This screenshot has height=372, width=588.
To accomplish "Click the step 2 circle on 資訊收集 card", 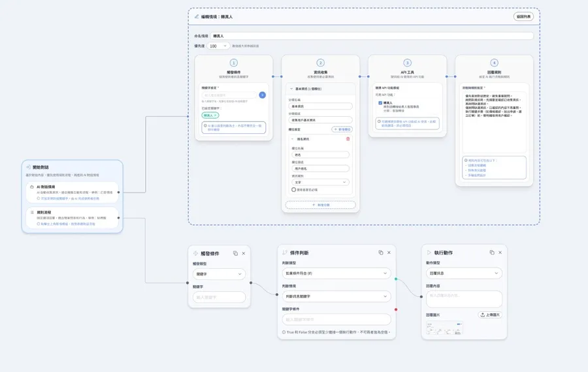I will click(320, 63).
